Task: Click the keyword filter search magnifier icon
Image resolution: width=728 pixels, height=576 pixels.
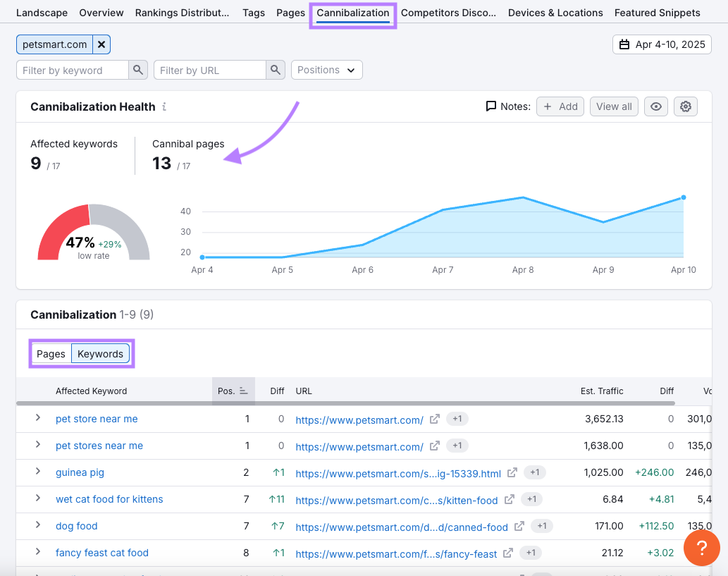Action: coord(138,70)
